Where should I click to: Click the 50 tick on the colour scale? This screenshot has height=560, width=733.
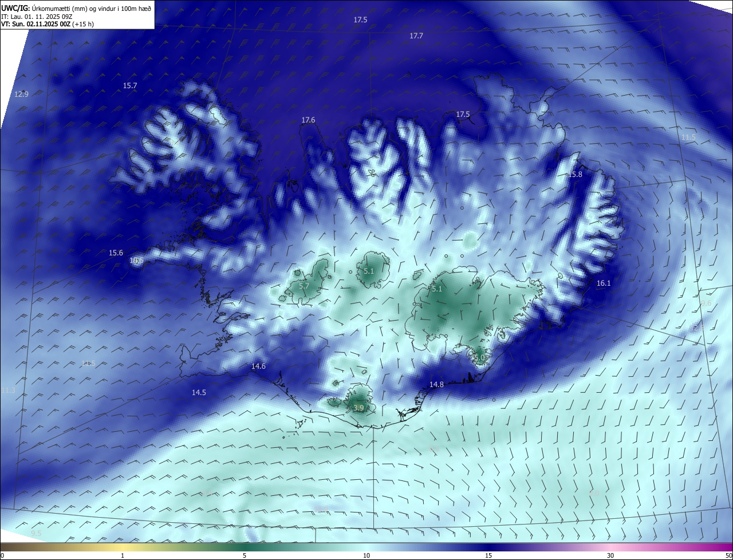(728, 555)
